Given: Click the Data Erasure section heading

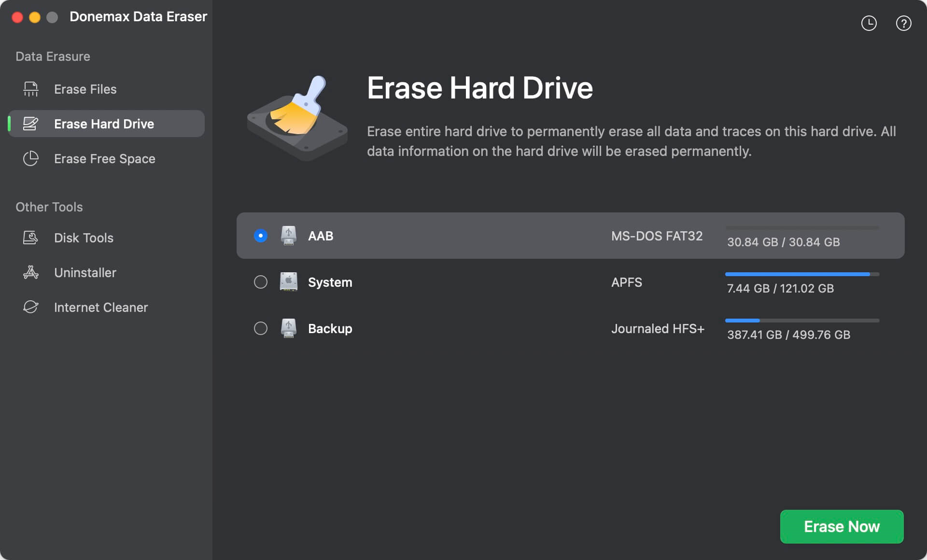Looking at the screenshot, I should tap(53, 56).
